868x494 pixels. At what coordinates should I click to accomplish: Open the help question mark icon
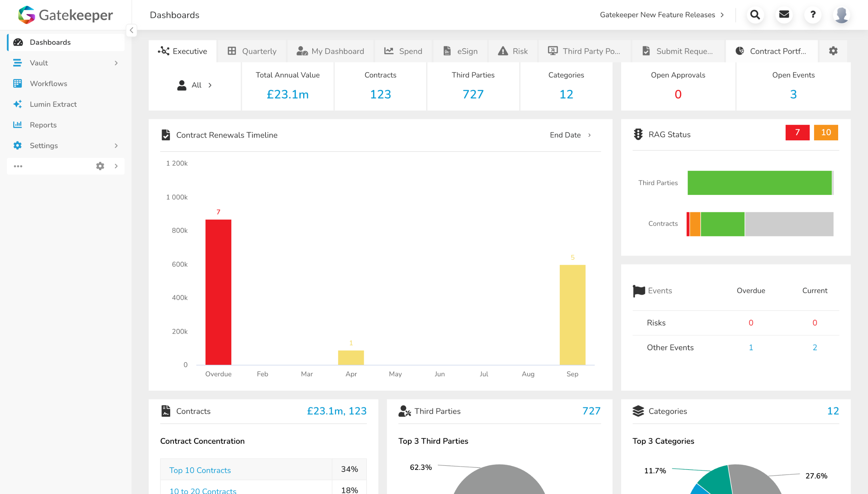click(x=813, y=15)
